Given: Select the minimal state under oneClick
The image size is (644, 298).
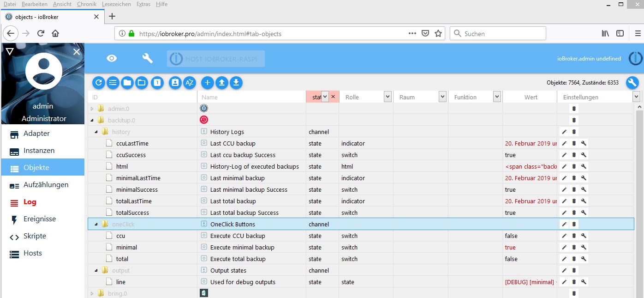Looking at the screenshot, I should (x=361, y=247).
